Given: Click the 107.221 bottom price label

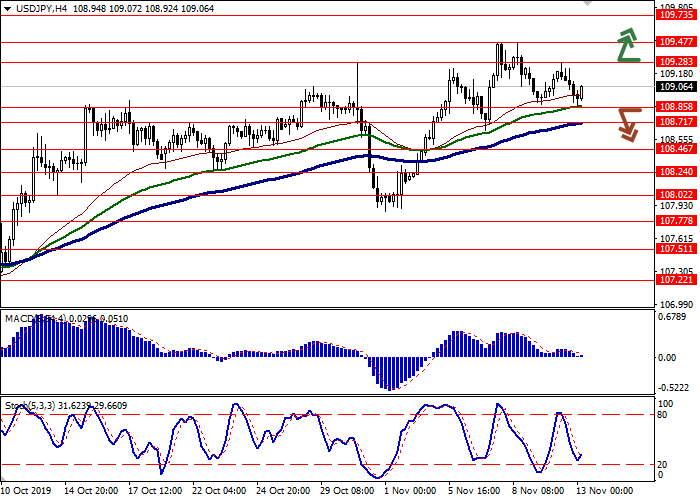Looking at the screenshot, I should point(676,281).
